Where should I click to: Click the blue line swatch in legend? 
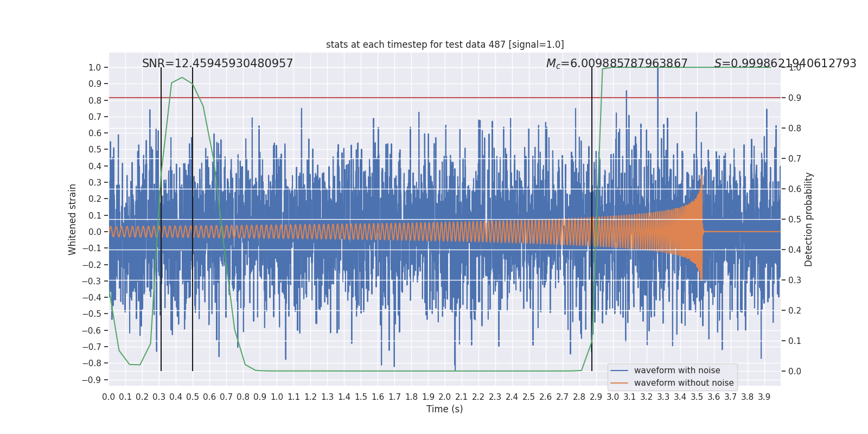coord(619,371)
